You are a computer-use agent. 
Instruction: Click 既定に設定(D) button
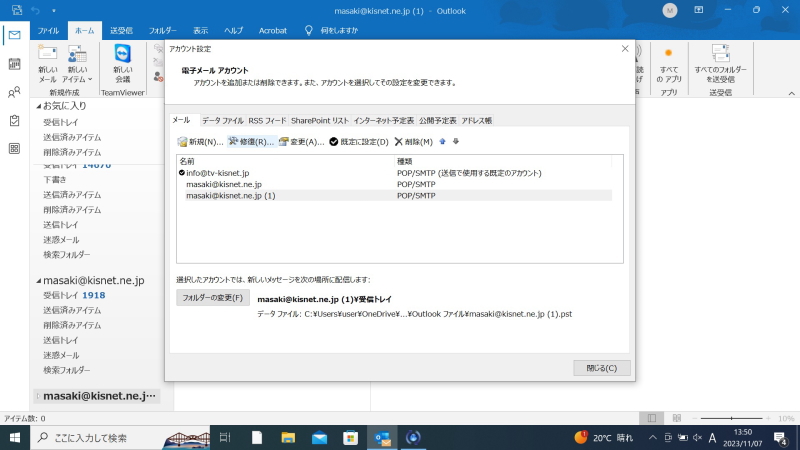point(359,142)
